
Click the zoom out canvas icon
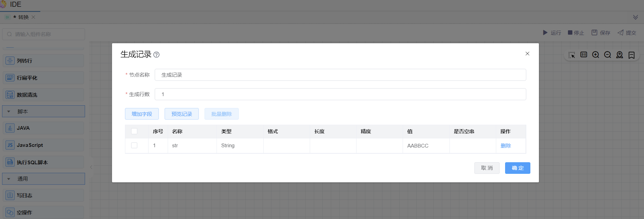point(607,55)
